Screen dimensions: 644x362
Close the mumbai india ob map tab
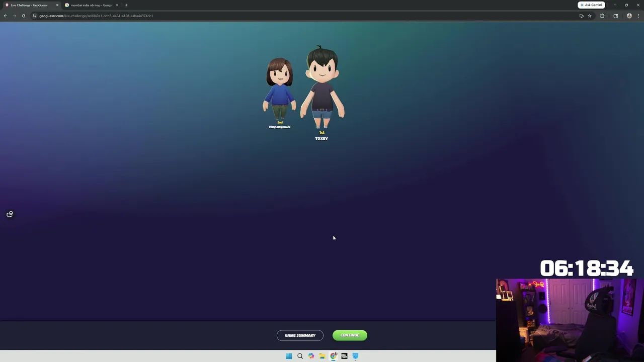[117, 5]
